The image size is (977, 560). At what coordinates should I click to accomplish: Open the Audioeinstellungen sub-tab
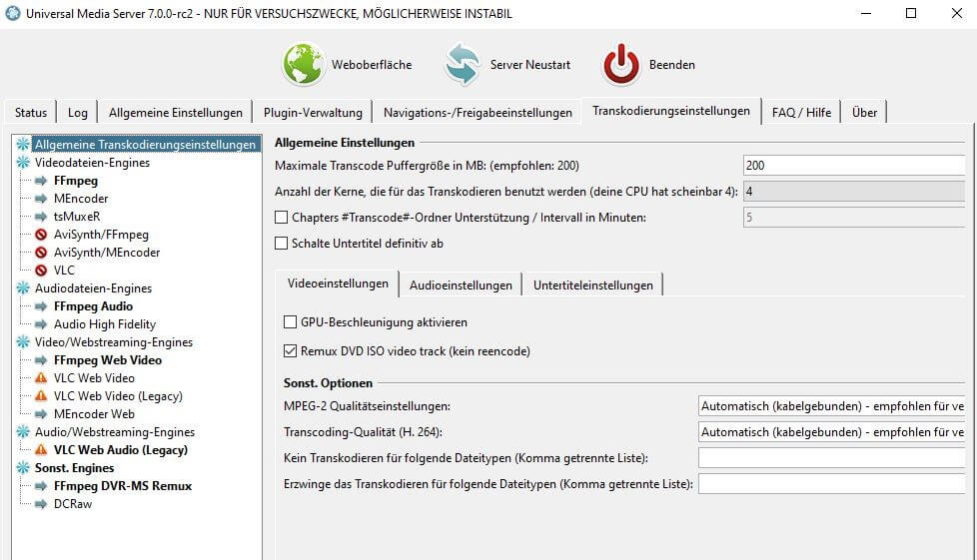coord(461,285)
